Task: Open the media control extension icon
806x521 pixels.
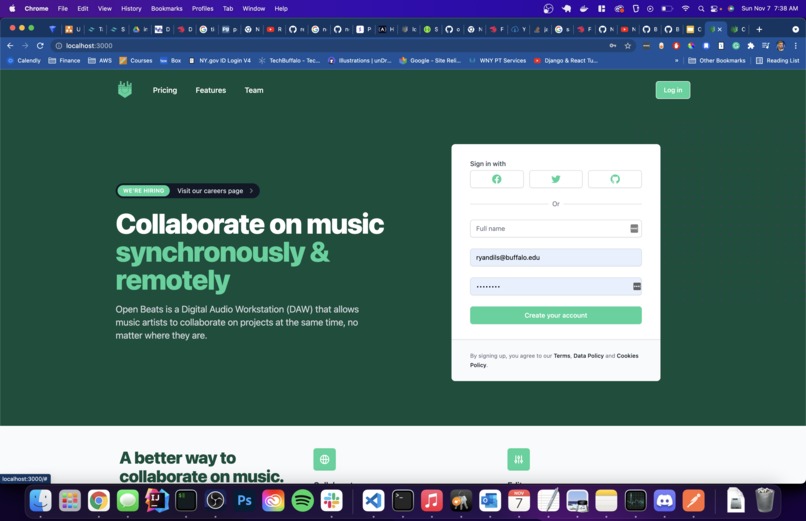Action: [765, 46]
